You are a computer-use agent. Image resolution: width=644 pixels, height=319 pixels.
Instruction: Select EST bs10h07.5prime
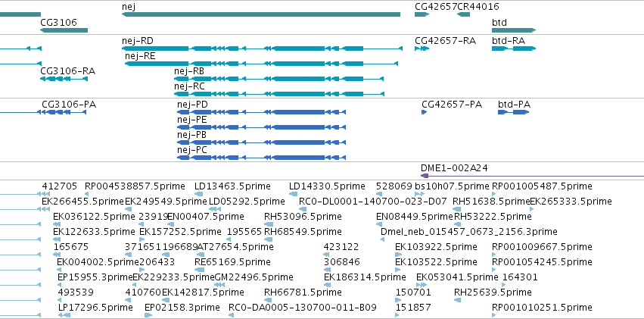pos(453,186)
